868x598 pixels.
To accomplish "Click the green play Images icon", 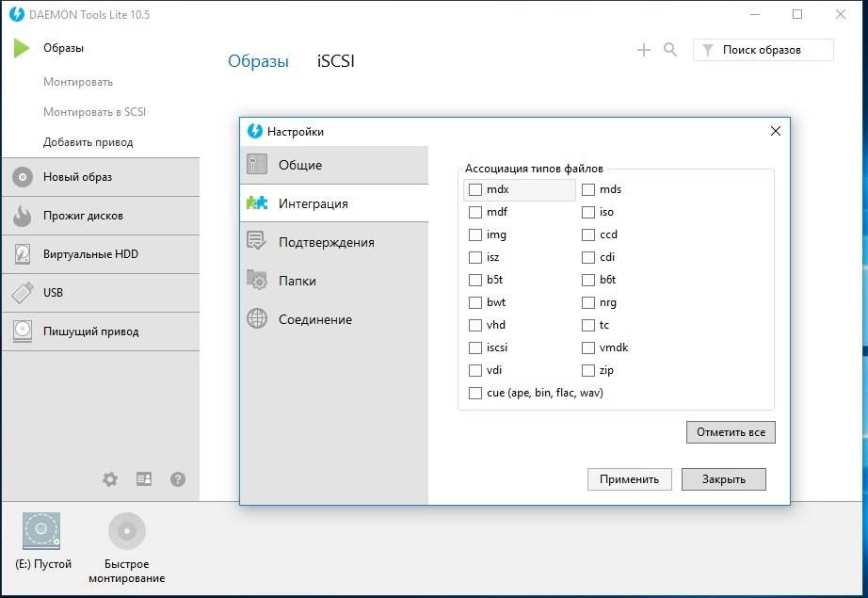I will 22,48.
